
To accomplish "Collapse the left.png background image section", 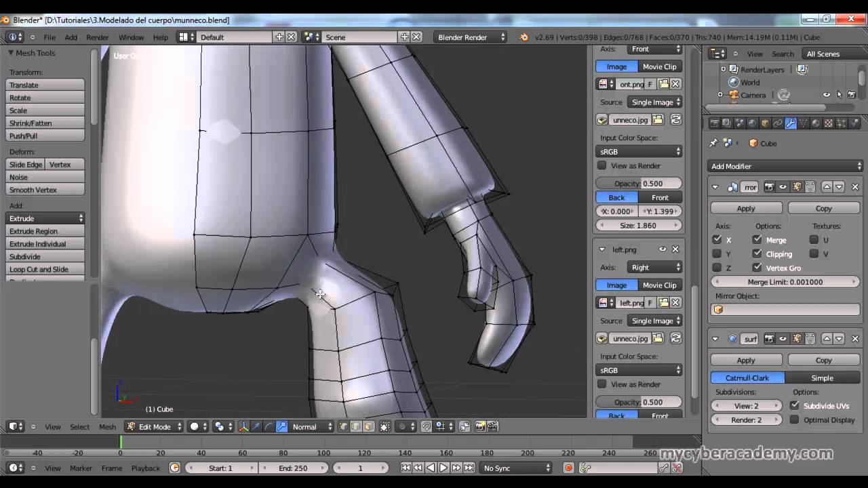I will coord(601,249).
